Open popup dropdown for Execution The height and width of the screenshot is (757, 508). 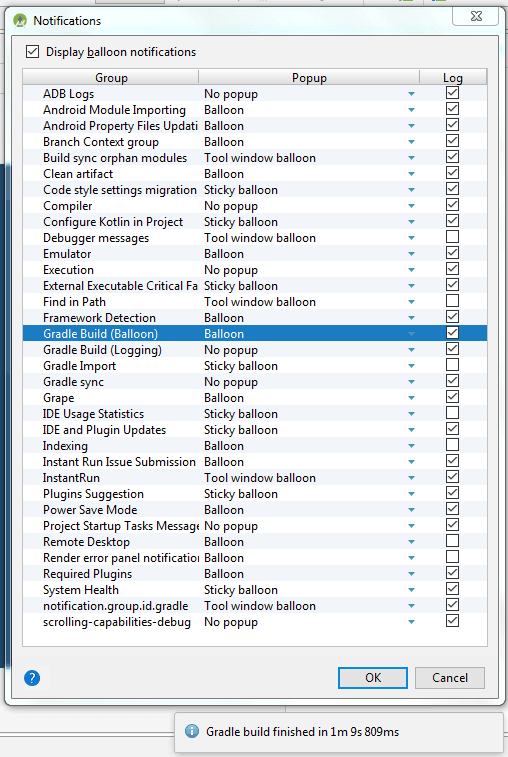[x=411, y=270]
